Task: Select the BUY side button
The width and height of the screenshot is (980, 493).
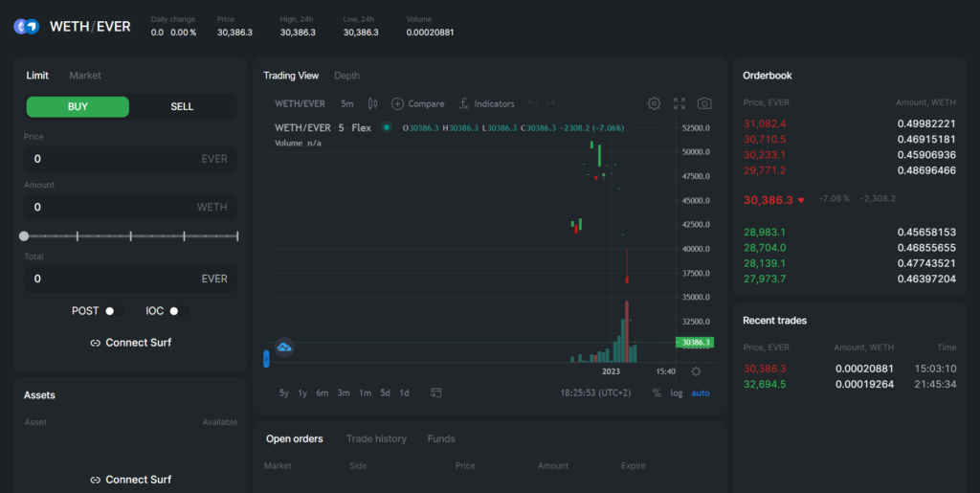Action: click(x=78, y=107)
